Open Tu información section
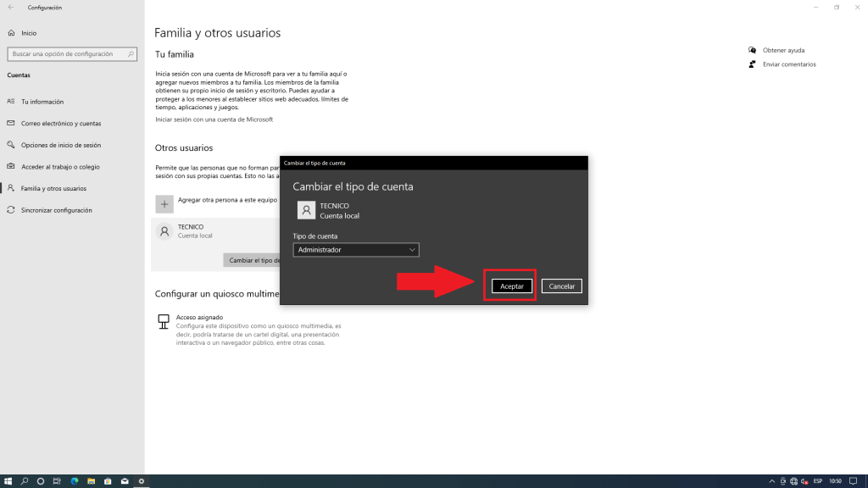Image resolution: width=868 pixels, height=488 pixels. point(42,102)
